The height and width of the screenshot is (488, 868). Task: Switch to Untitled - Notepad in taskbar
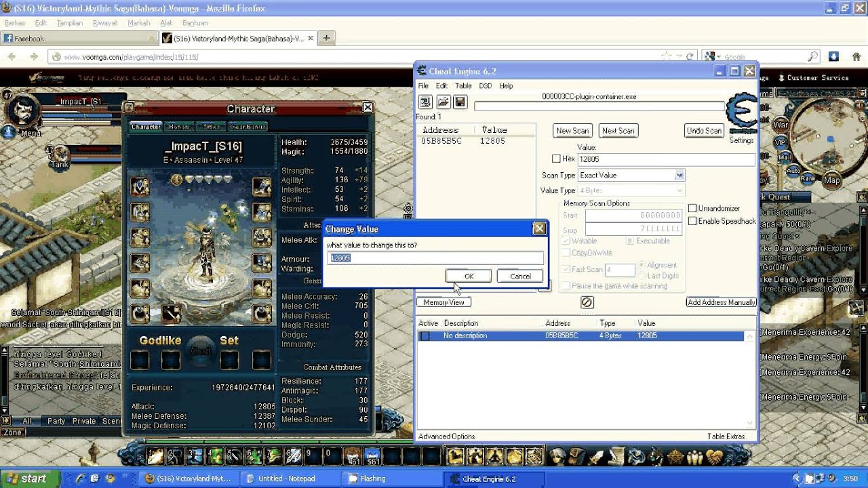point(292,479)
